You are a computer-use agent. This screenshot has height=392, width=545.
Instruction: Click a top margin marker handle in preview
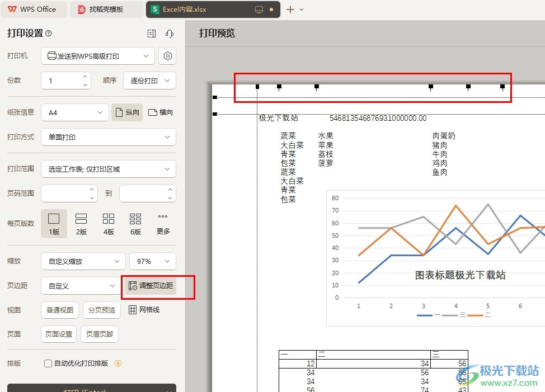coord(317,87)
